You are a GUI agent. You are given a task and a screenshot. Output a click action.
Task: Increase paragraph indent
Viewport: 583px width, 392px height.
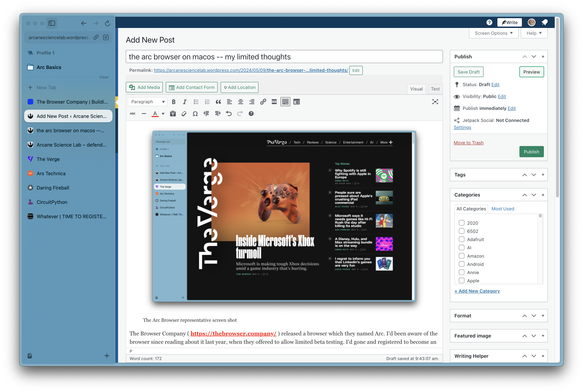[218, 114]
